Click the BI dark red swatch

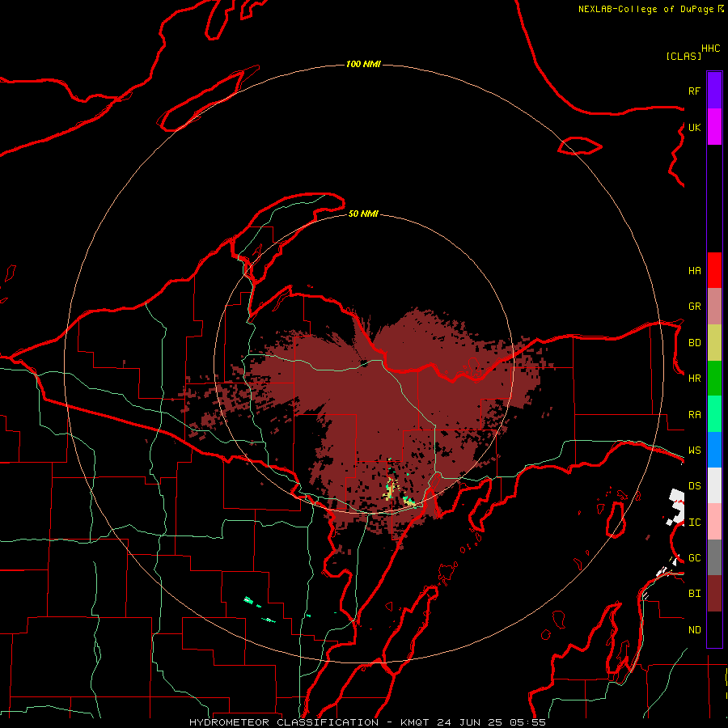coord(714,594)
